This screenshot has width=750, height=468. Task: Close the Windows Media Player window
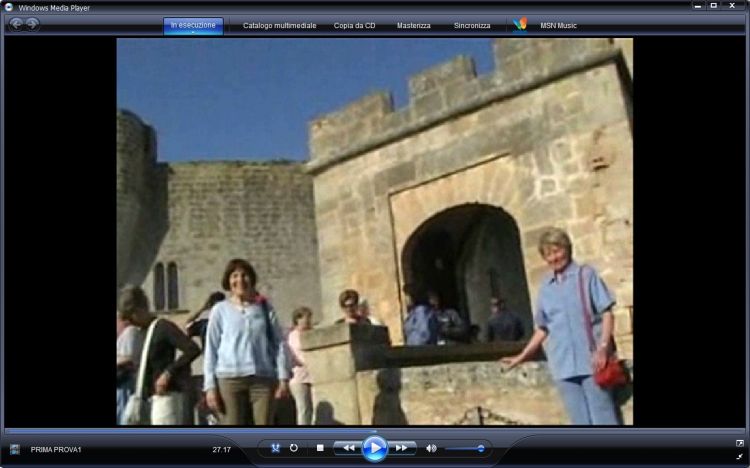point(732,6)
